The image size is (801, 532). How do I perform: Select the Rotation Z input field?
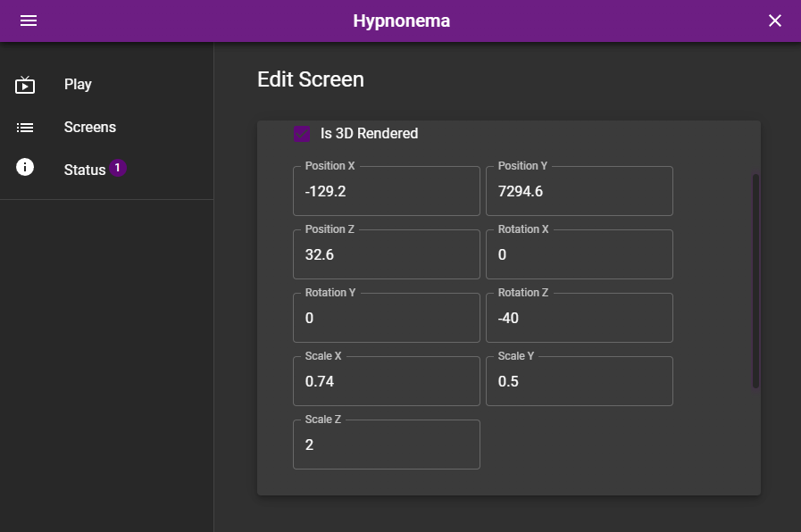click(580, 318)
